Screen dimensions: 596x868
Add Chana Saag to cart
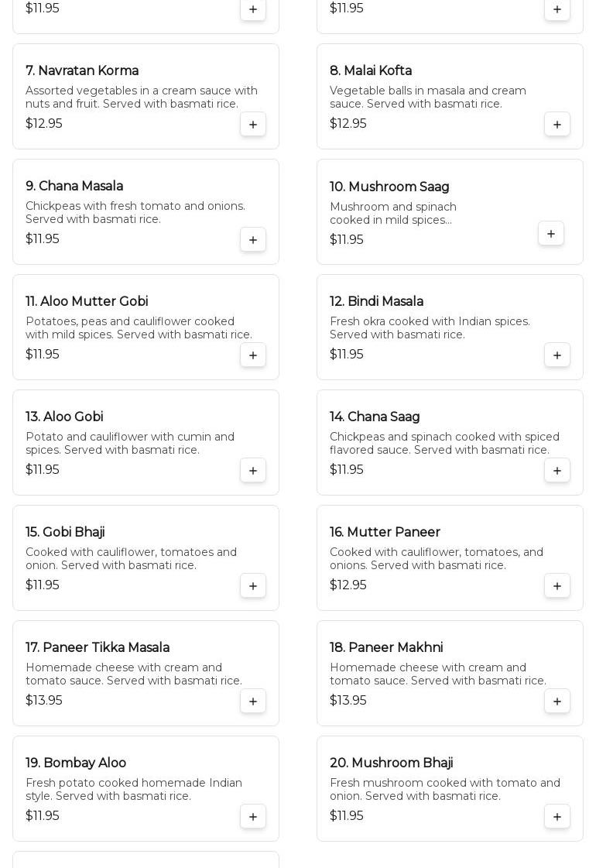click(557, 471)
